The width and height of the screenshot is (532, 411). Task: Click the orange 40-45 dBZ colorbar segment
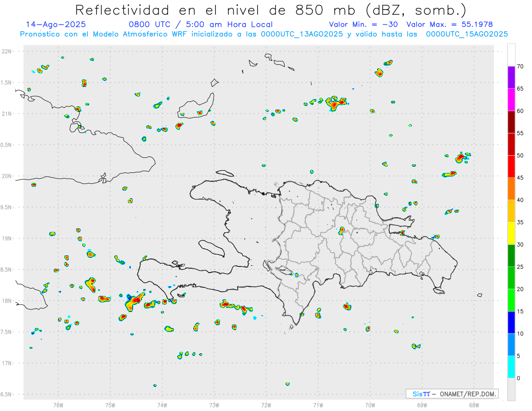pyautogui.click(x=511, y=189)
